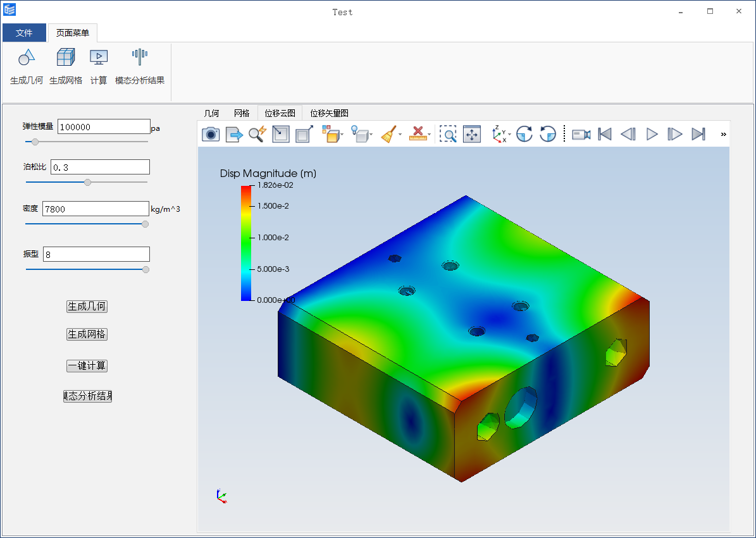Switch to the 位移云图 view tab
Screen dimensions: 756x538
click(280, 113)
